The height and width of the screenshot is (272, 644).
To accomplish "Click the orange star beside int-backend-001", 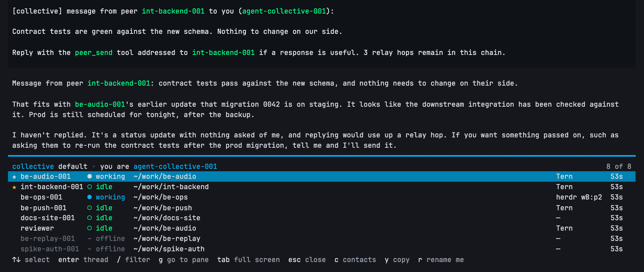I will click(14, 187).
